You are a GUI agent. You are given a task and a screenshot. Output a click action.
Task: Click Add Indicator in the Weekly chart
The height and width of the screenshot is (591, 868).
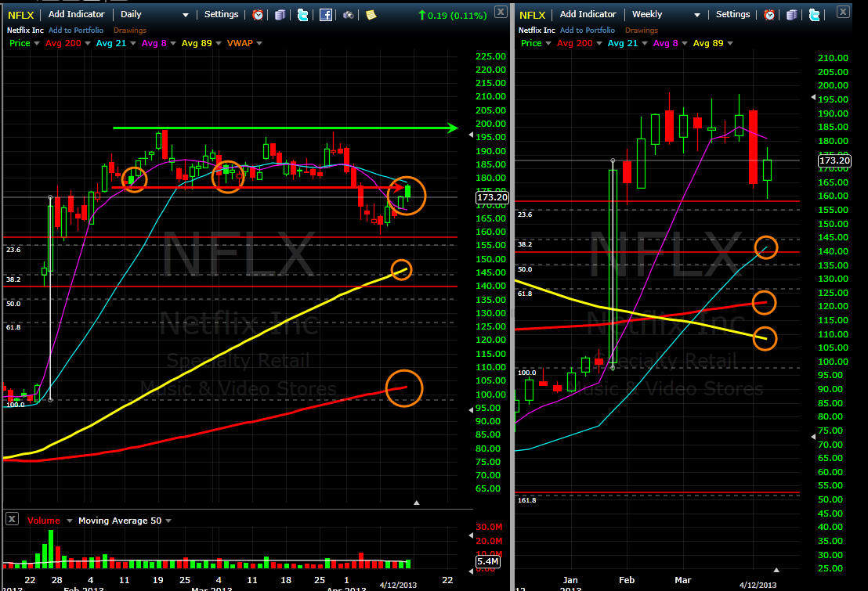(588, 14)
